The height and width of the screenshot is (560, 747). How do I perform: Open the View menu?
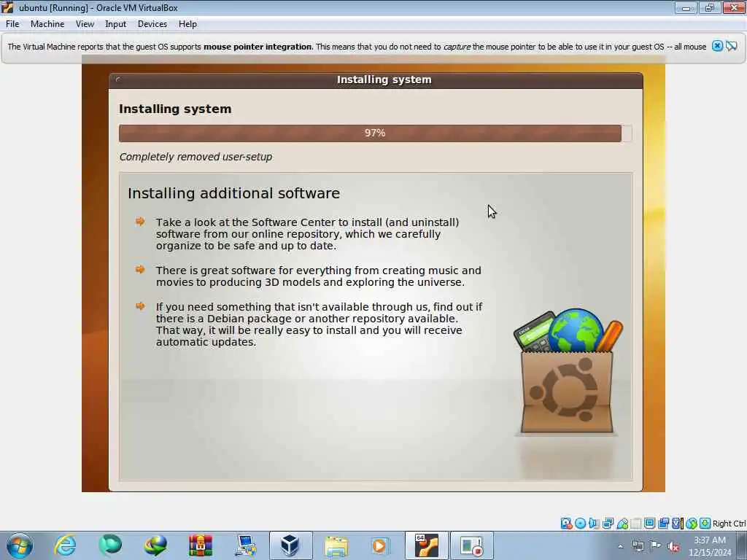click(x=85, y=24)
